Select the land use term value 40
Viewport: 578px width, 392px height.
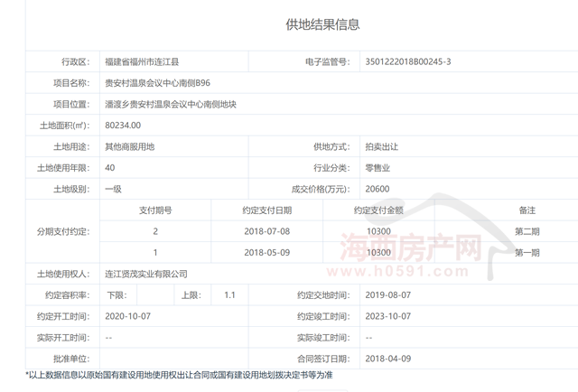pos(110,168)
